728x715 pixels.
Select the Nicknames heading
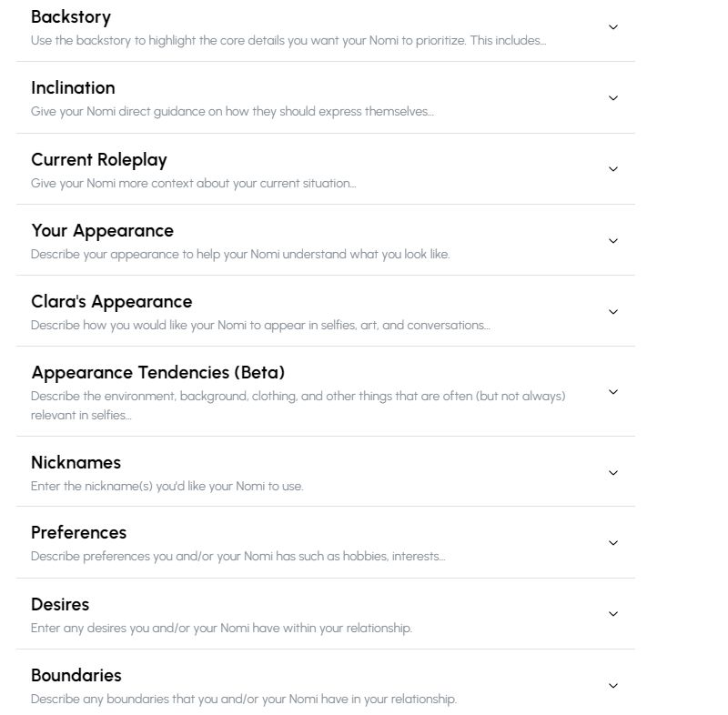coord(76,462)
